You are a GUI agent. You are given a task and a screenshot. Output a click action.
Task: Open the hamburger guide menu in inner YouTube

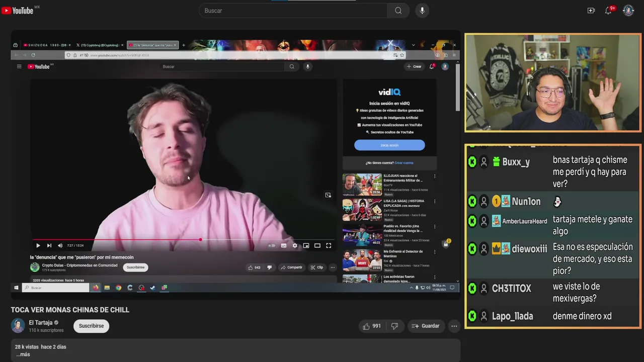coord(19,66)
